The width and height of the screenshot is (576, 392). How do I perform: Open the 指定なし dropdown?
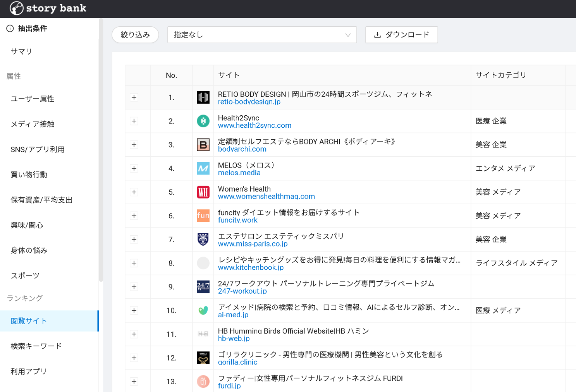262,35
